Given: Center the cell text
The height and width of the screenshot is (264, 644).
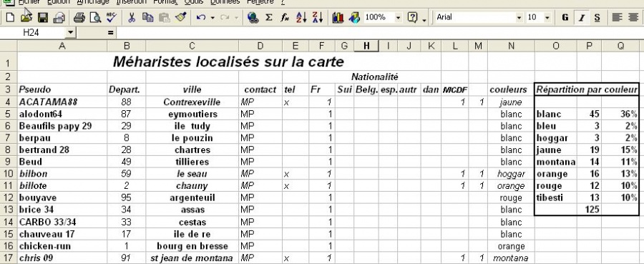Looking at the screenshot, I should pos(633,18).
